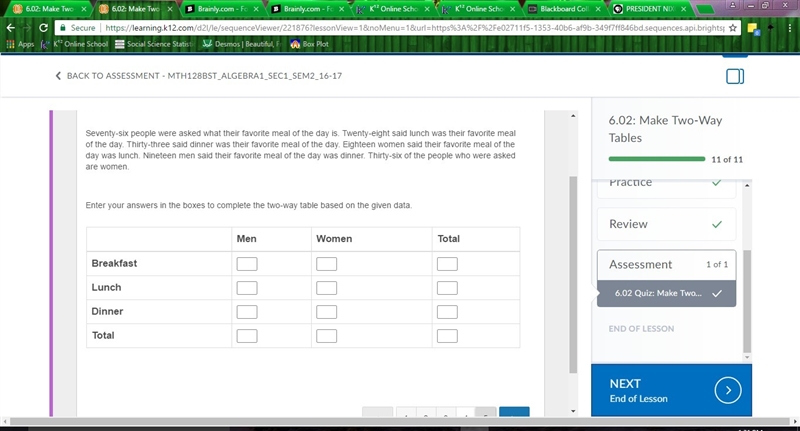Reload the page with refresh icon
This screenshot has width=800, height=431.
tap(43, 28)
